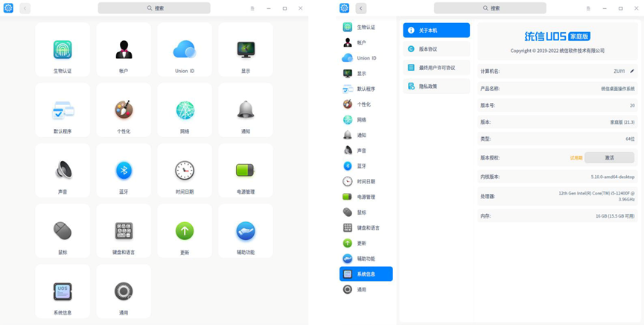Click the computer name ZUIYI
Viewport: 644px width, 325px height.
click(619, 71)
